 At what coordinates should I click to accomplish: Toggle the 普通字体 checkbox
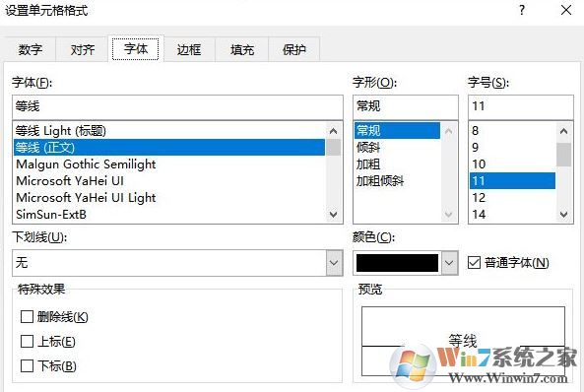click(474, 263)
